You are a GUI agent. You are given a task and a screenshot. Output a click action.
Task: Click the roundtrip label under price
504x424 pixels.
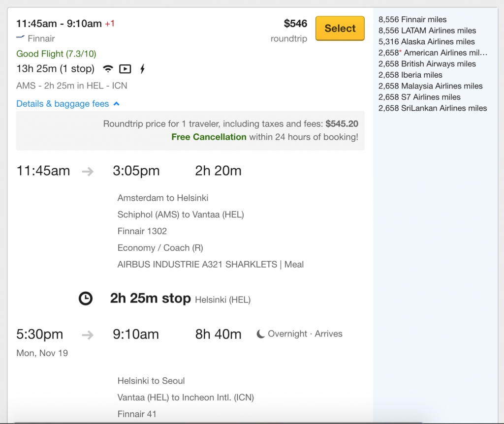pyautogui.click(x=288, y=39)
